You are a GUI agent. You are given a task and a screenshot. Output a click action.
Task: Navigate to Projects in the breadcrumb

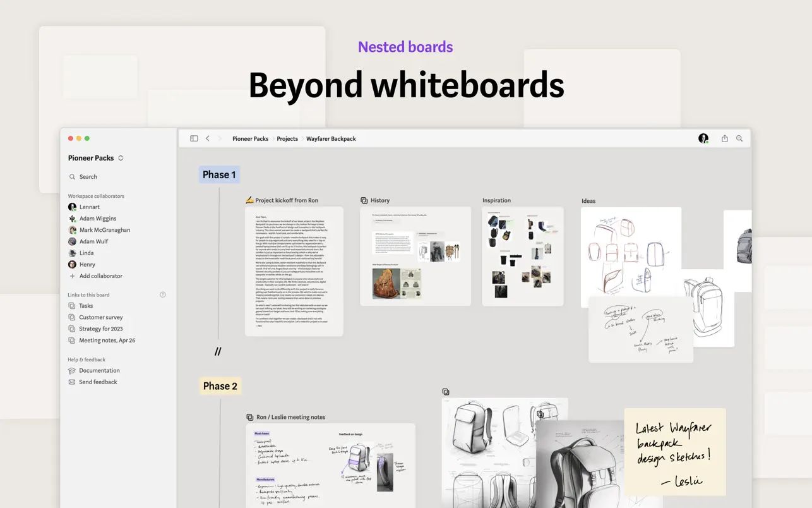pos(287,138)
